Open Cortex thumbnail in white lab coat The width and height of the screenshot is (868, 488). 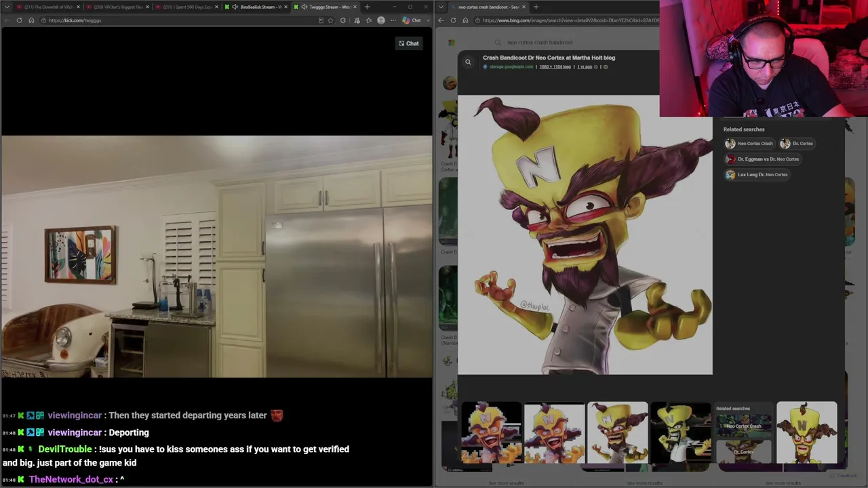click(x=680, y=433)
